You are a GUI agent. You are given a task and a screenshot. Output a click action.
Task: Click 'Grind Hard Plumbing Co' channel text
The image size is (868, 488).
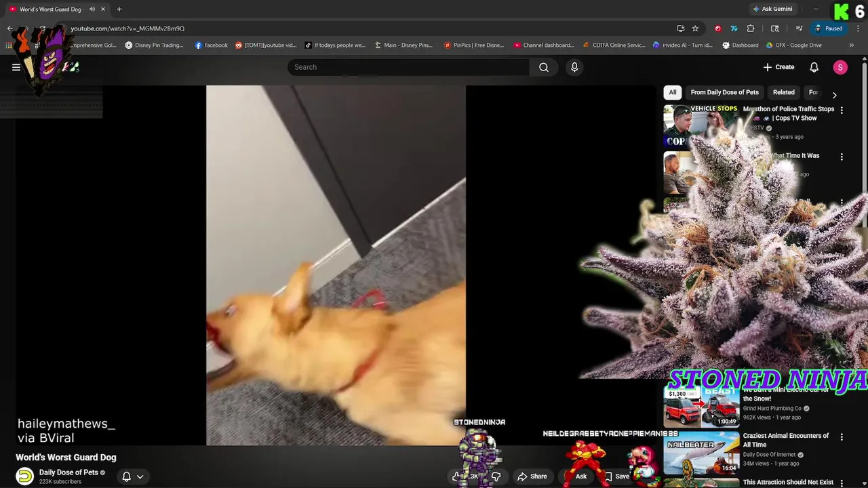pos(772,409)
